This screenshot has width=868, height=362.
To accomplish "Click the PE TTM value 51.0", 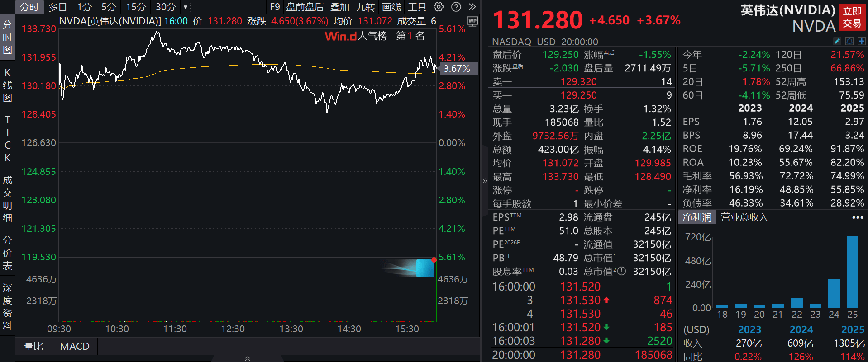I will tap(568, 231).
